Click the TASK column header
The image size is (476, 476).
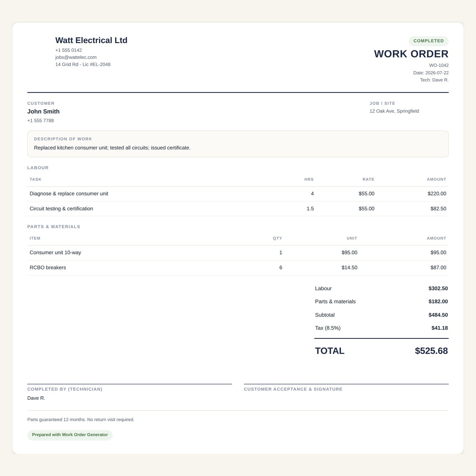(35, 179)
